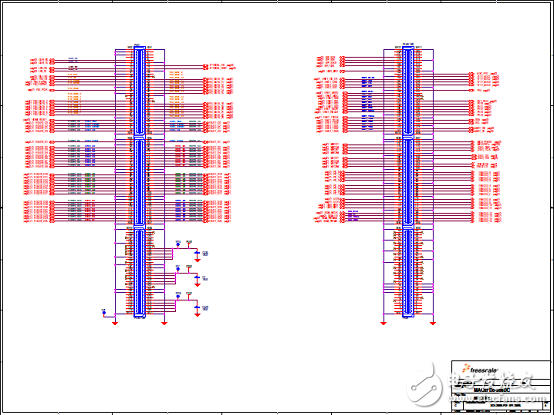Click the ground arrow under left connector's left rail
Screen dimensions: 554x415
click(x=115, y=323)
